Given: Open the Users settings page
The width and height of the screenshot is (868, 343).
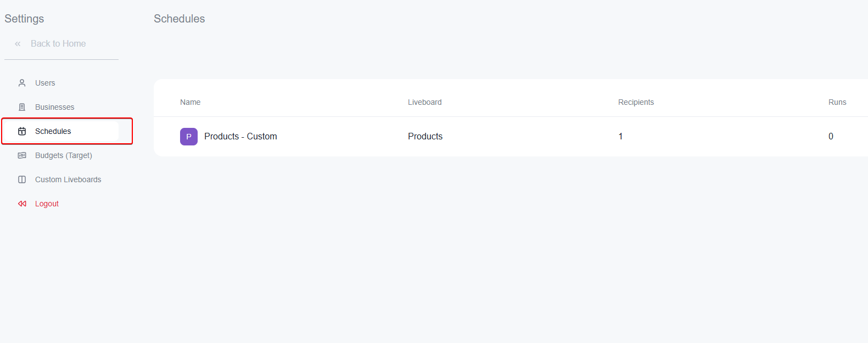Looking at the screenshot, I should [x=45, y=83].
